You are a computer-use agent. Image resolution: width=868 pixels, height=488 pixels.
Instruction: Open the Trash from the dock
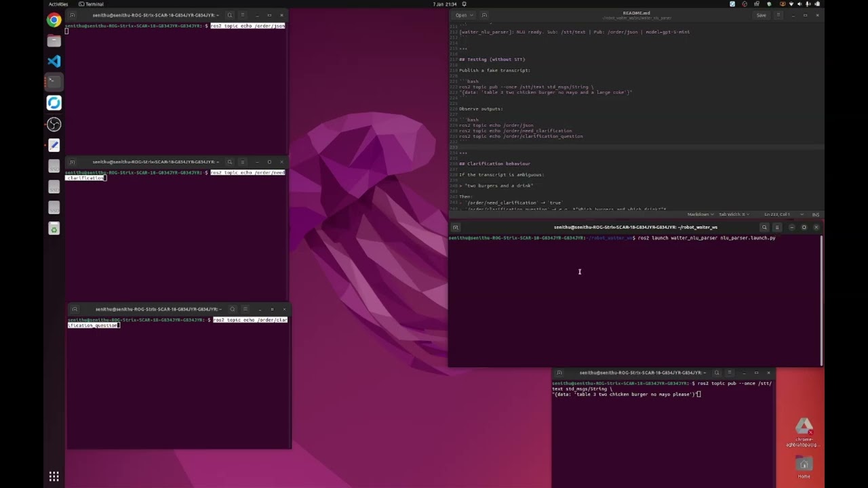tap(54, 229)
